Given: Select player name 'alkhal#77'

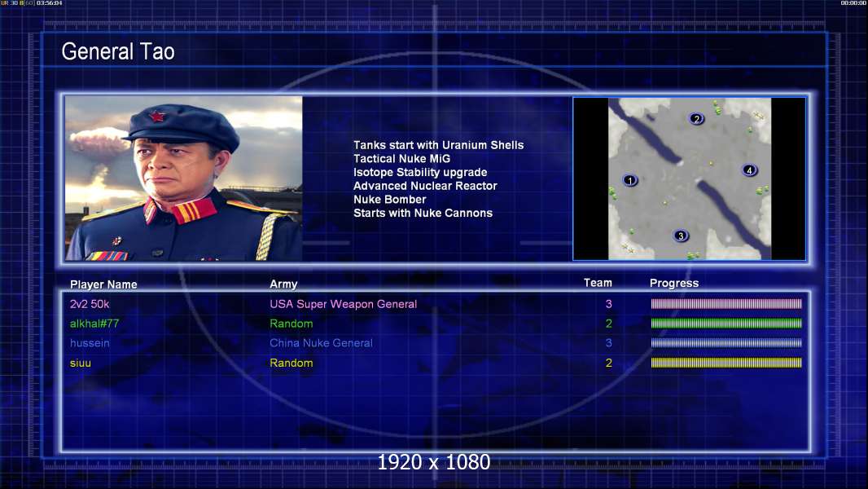Looking at the screenshot, I should pyautogui.click(x=94, y=324).
